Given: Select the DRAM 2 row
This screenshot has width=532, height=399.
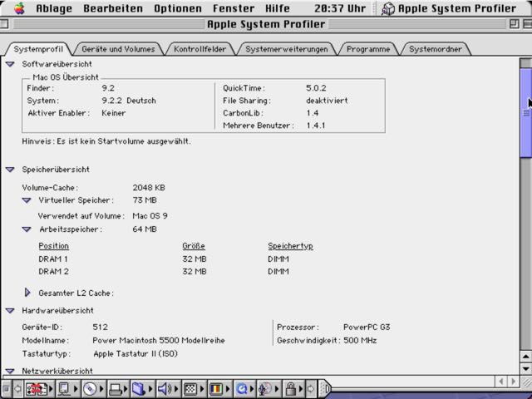Looking at the screenshot, I should pyautogui.click(x=164, y=272).
